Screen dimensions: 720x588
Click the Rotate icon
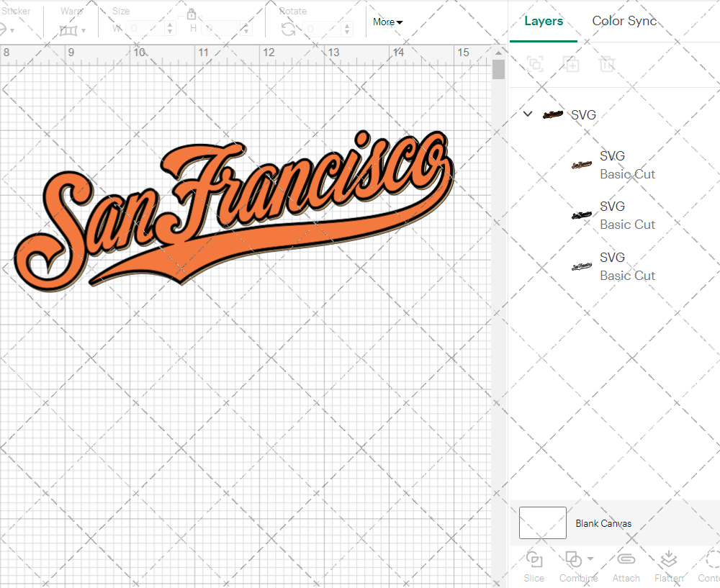(289, 30)
